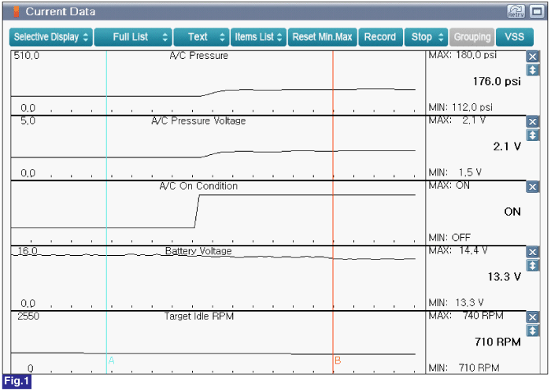Click the MIN: 112.0 psi reading
This screenshot has width=551, height=392.
460,107
